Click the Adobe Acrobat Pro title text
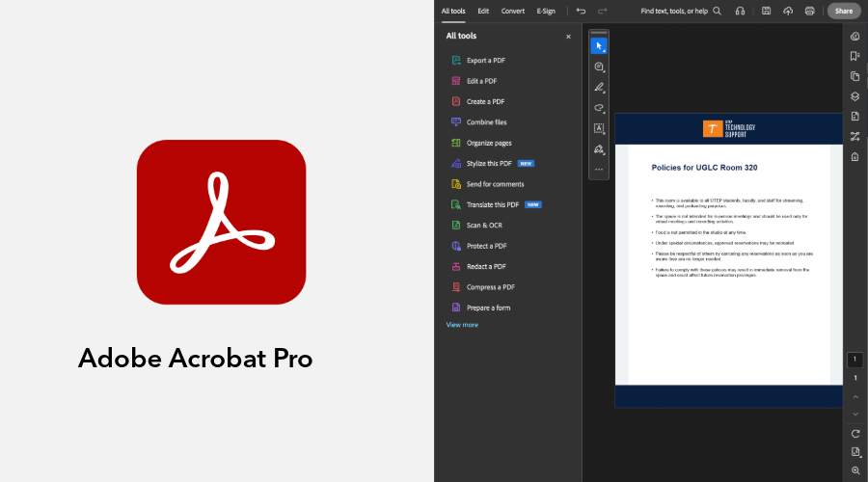The width and height of the screenshot is (868, 482). [x=195, y=359]
